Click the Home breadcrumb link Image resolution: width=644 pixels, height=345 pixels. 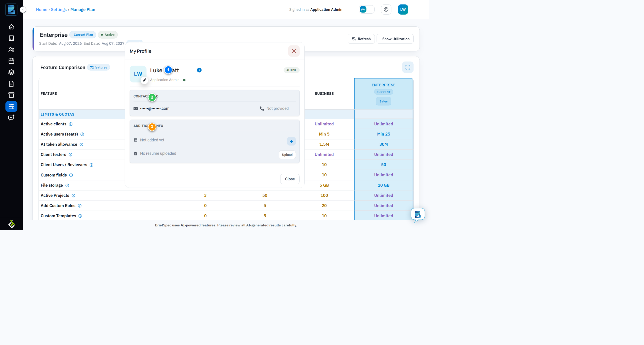point(42,10)
